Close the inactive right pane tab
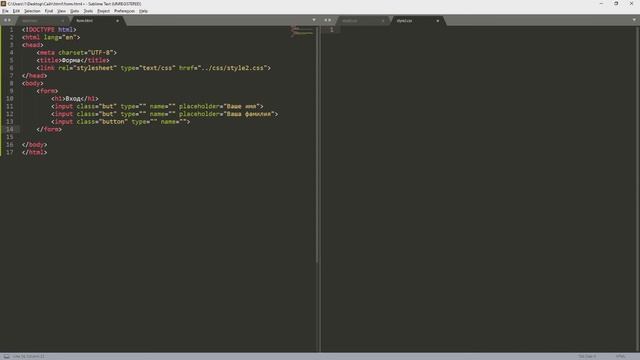This screenshot has height=360, width=640. coord(383,21)
